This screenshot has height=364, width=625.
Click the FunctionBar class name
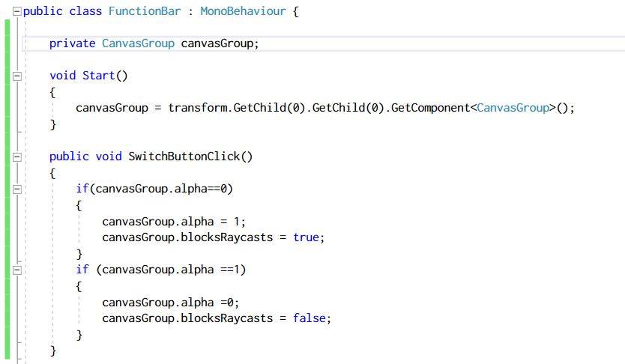pos(141,11)
